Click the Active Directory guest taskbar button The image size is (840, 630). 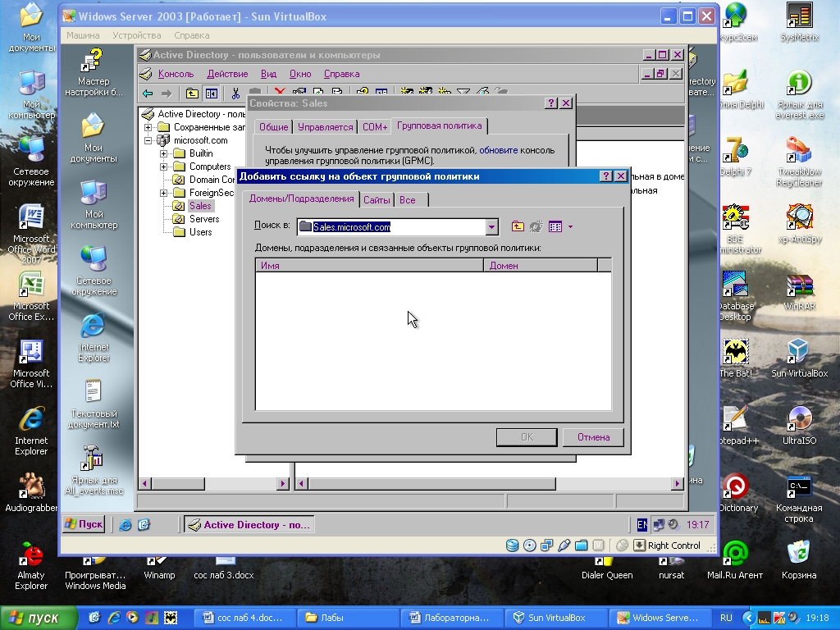coord(249,525)
